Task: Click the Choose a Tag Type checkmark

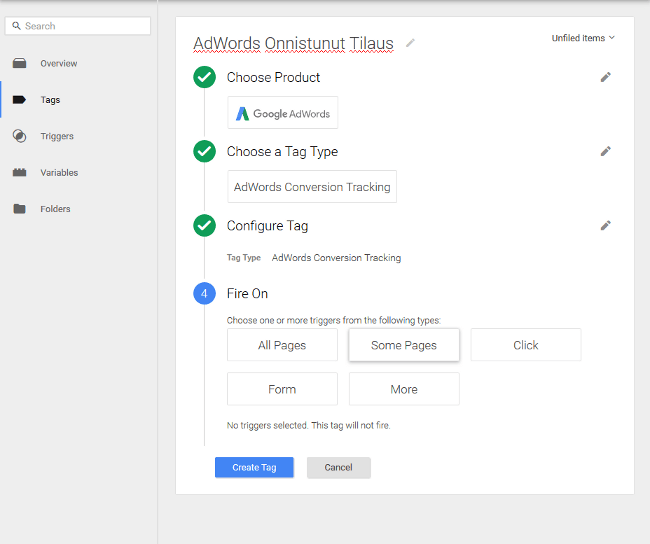Action: pyautogui.click(x=204, y=151)
